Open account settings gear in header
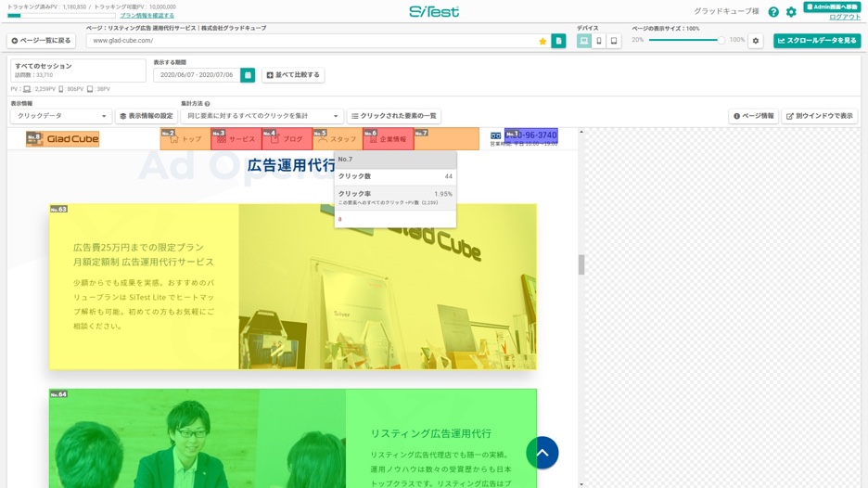 click(791, 12)
